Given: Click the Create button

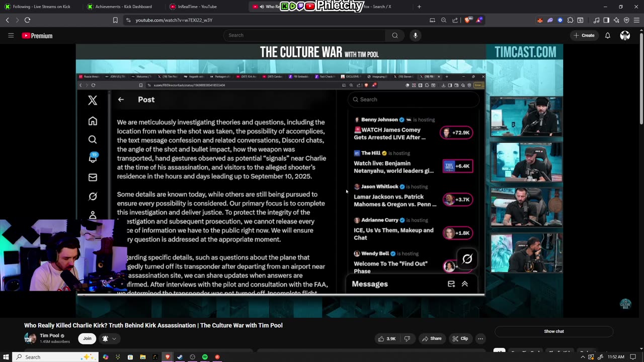Looking at the screenshot, I should [584, 35].
